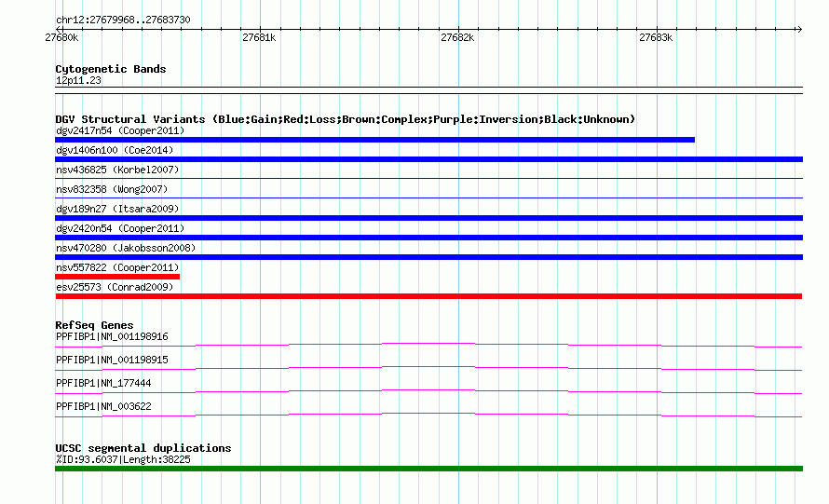Open nsv470280 (Jakobsson2008) variant label
829x504 pixels.
(x=126, y=248)
